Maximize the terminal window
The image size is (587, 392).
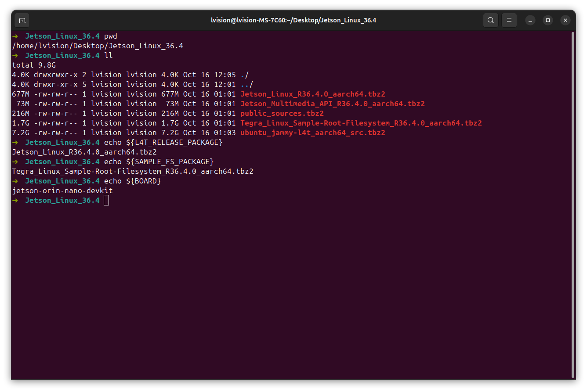click(x=548, y=20)
